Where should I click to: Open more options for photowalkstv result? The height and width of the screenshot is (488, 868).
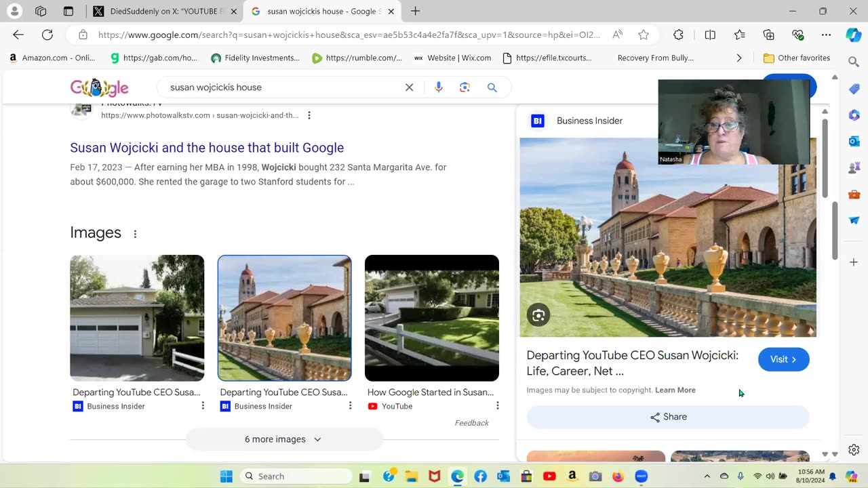pyautogui.click(x=309, y=115)
